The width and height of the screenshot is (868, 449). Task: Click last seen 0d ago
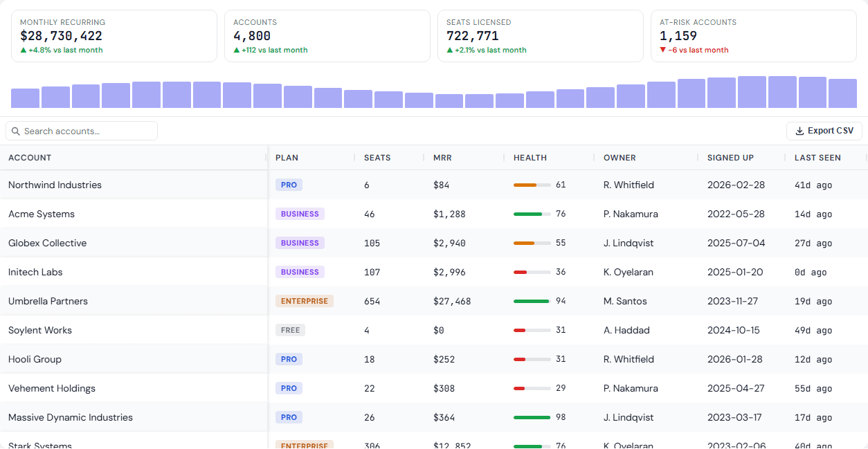[x=811, y=272]
